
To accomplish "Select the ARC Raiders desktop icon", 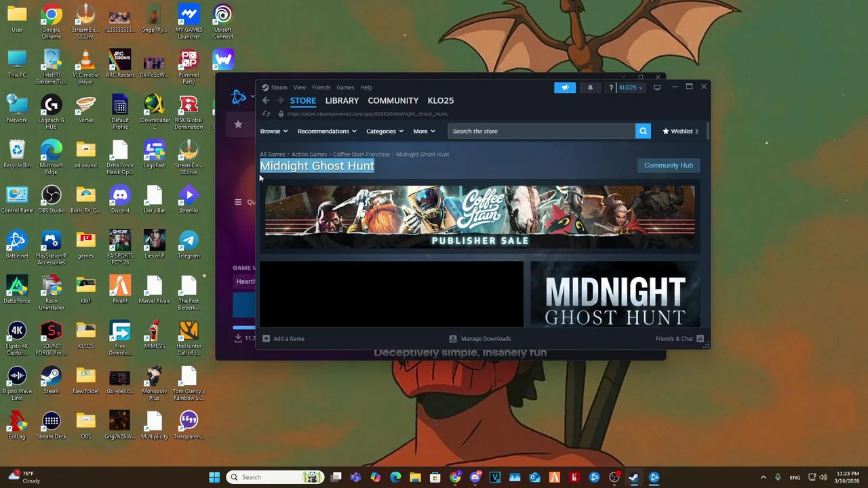I will pyautogui.click(x=120, y=64).
